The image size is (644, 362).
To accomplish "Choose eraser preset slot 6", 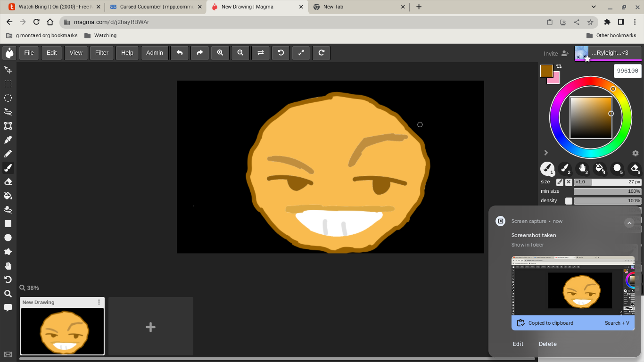I will [635, 168].
